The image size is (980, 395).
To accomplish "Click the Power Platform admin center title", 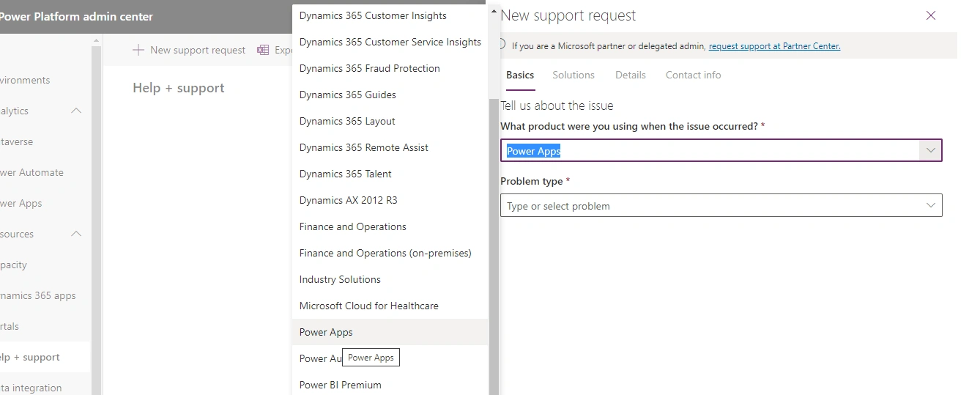I will [76, 16].
